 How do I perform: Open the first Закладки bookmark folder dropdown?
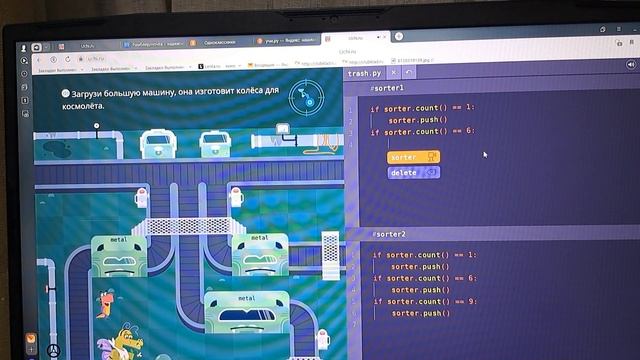click(x=60, y=70)
